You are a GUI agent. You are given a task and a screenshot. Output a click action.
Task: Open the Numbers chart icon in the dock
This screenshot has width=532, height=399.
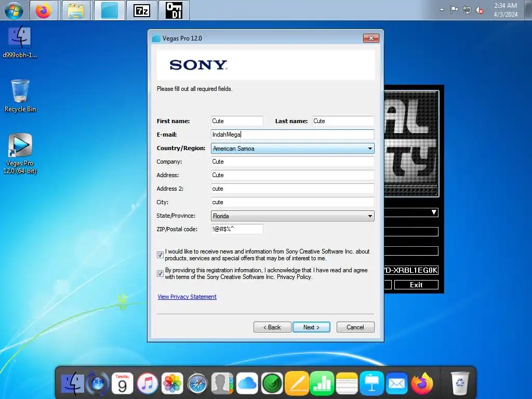(x=322, y=384)
